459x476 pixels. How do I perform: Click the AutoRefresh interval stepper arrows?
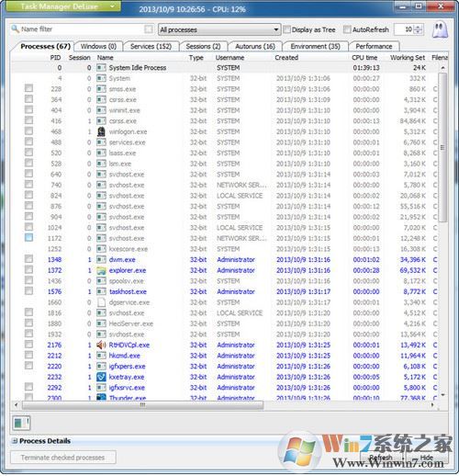pos(419,29)
